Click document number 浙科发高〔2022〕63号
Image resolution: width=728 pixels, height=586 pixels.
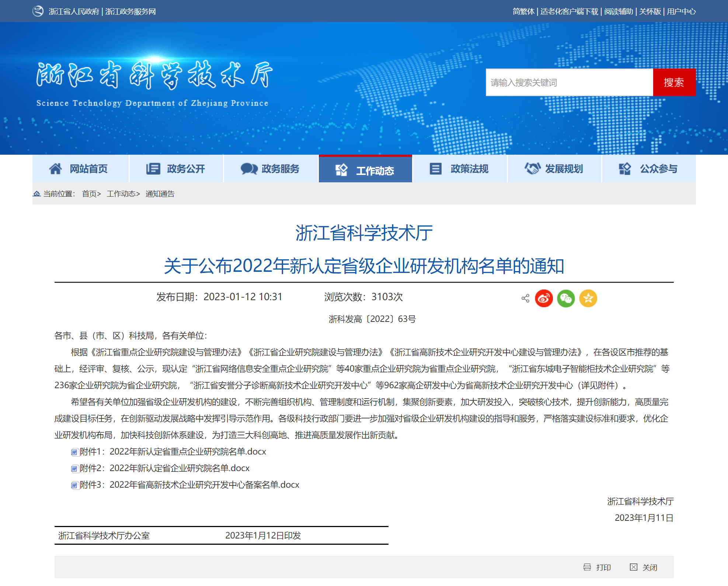coord(372,319)
